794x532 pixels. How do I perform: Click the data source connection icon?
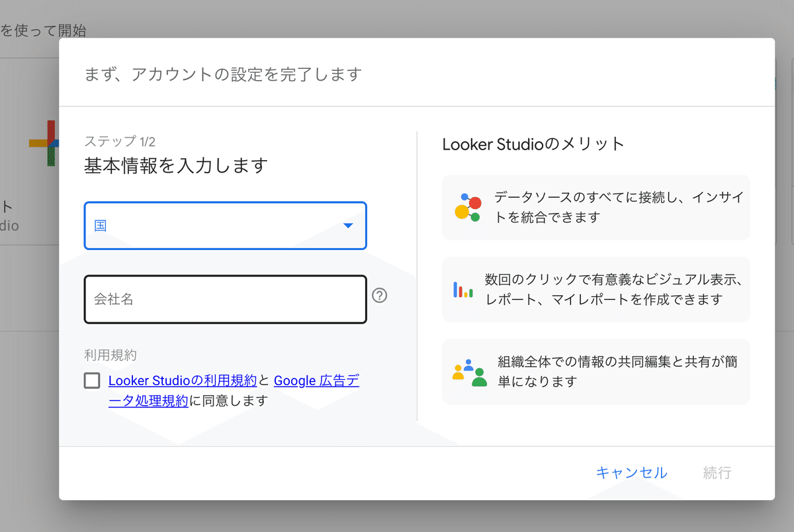(x=468, y=207)
